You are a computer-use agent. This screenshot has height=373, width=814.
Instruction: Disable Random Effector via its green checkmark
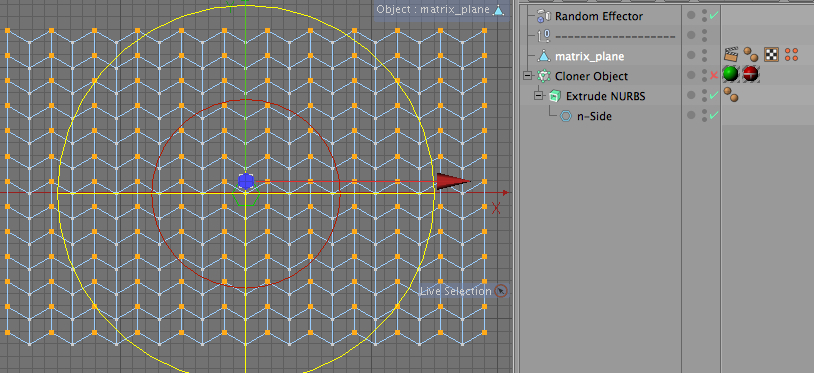(x=714, y=16)
